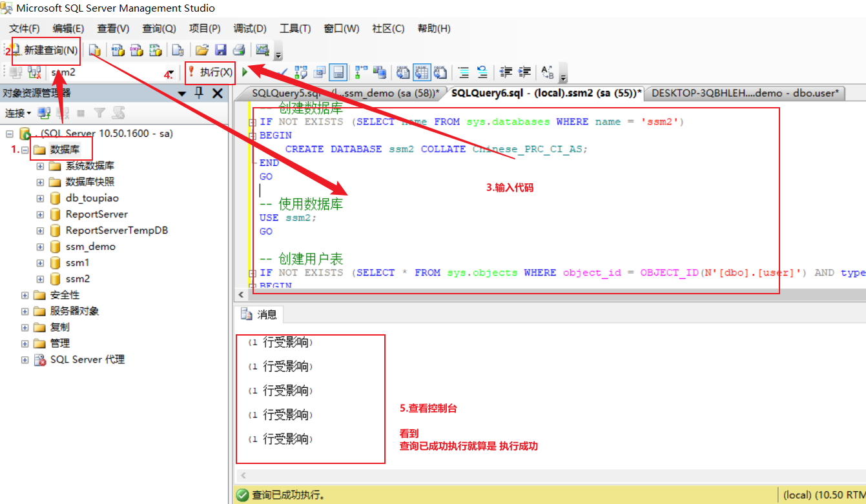This screenshot has height=504, width=866.
Task: Open 编辑(E) menu
Action: [x=68, y=28]
